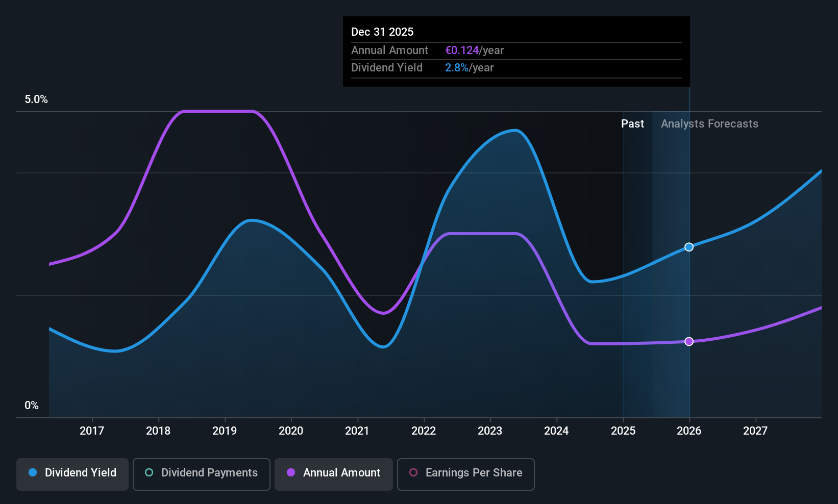Click the 2027 x-axis label
This screenshot has width=838, height=504.
pos(755,431)
